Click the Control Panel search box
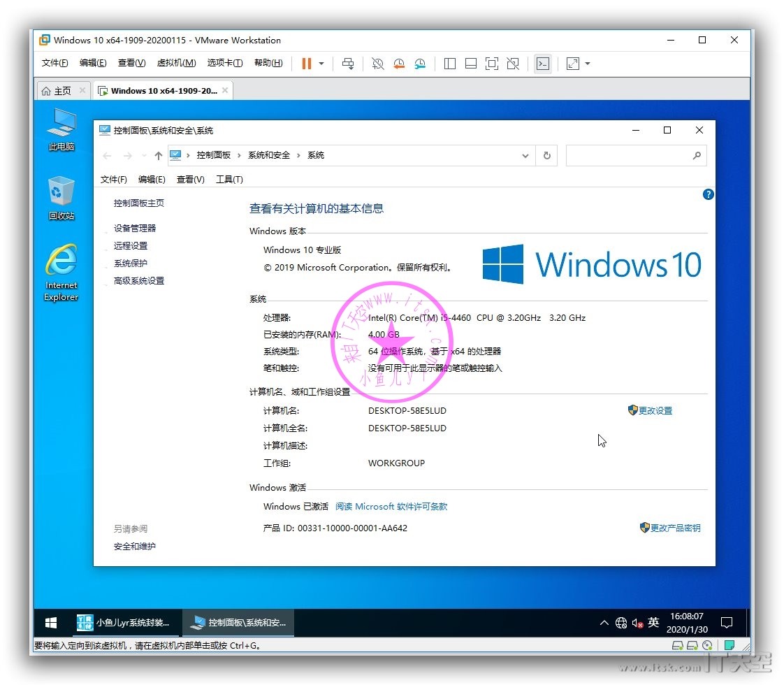The width and height of the screenshot is (784, 685). tap(636, 155)
